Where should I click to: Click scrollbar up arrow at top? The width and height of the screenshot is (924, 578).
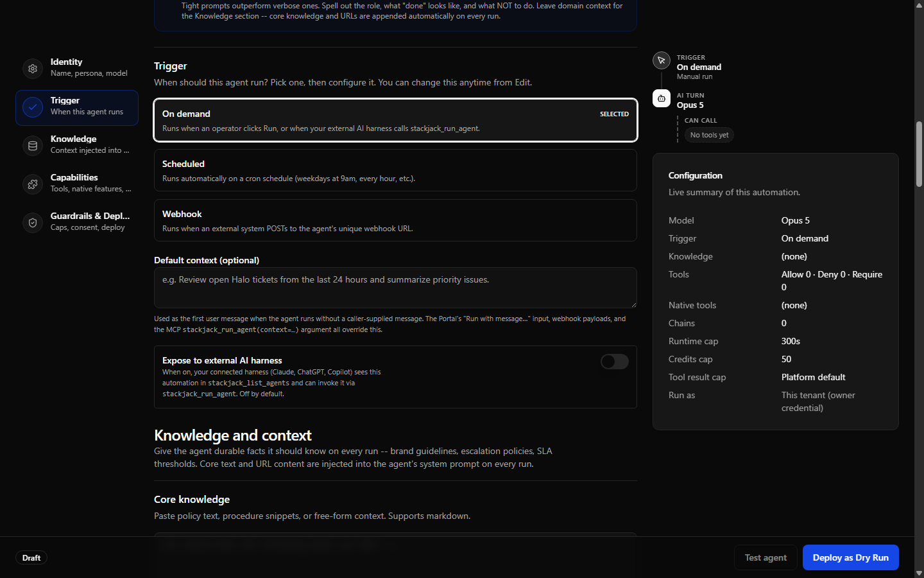(x=919, y=4)
